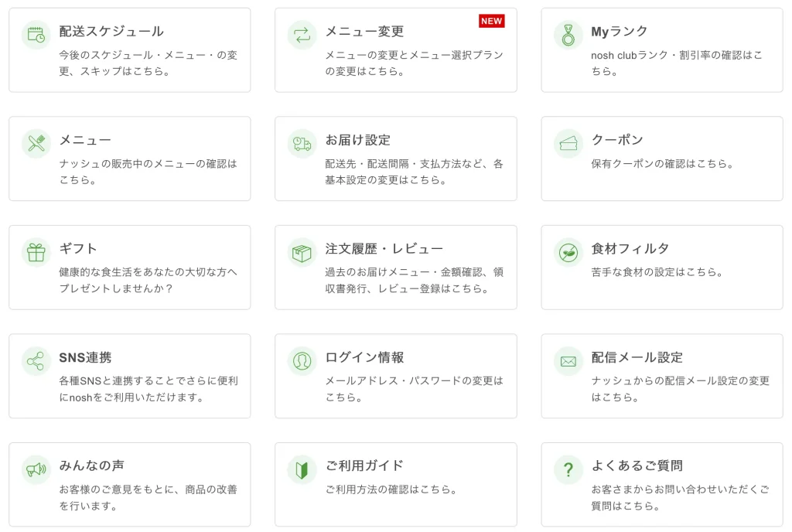Click the gift box icon for ギフト
This screenshot has height=532, width=792.
tap(36, 252)
